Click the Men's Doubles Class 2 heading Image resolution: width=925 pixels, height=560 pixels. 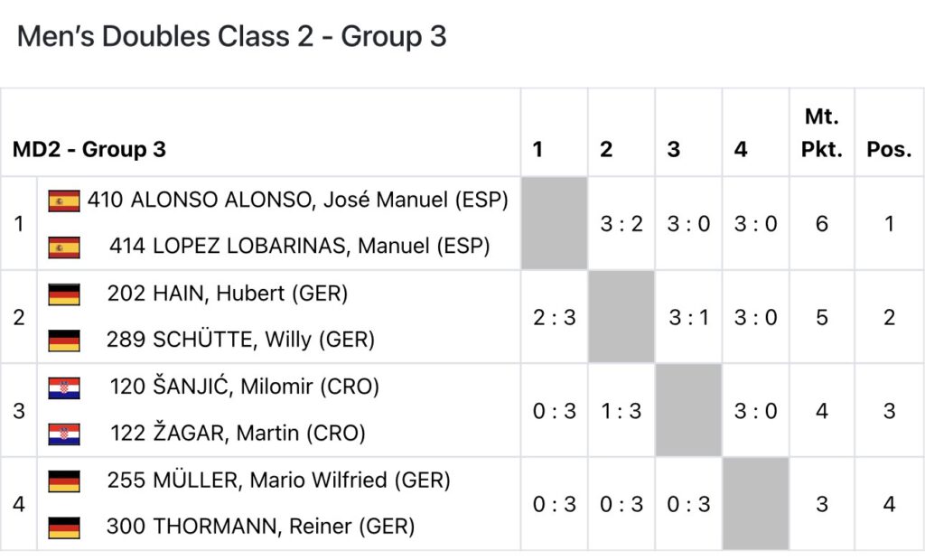click(231, 37)
